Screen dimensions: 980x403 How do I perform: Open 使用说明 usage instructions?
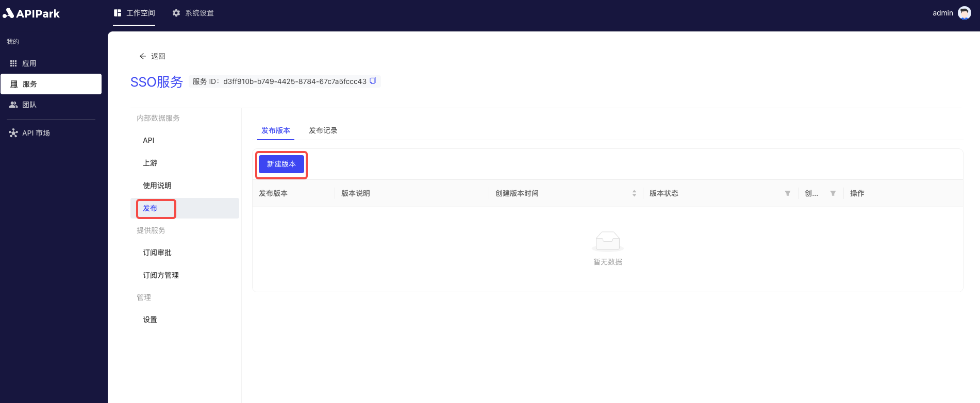point(185,186)
